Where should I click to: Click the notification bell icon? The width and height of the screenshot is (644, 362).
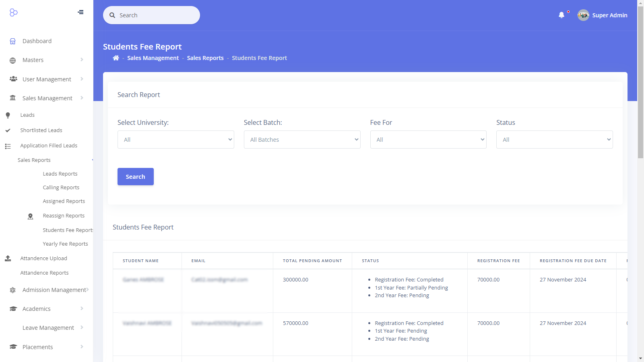pyautogui.click(x=561, y=15)
